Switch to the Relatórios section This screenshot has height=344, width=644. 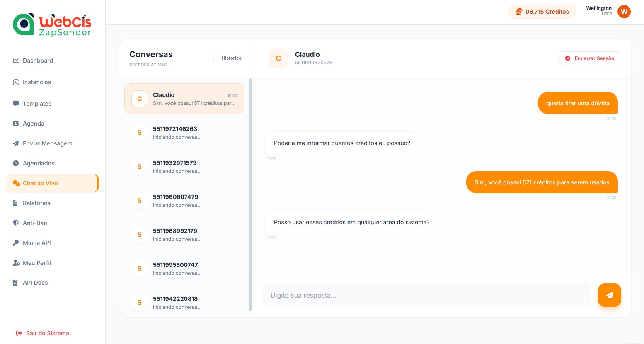point(36,203)
